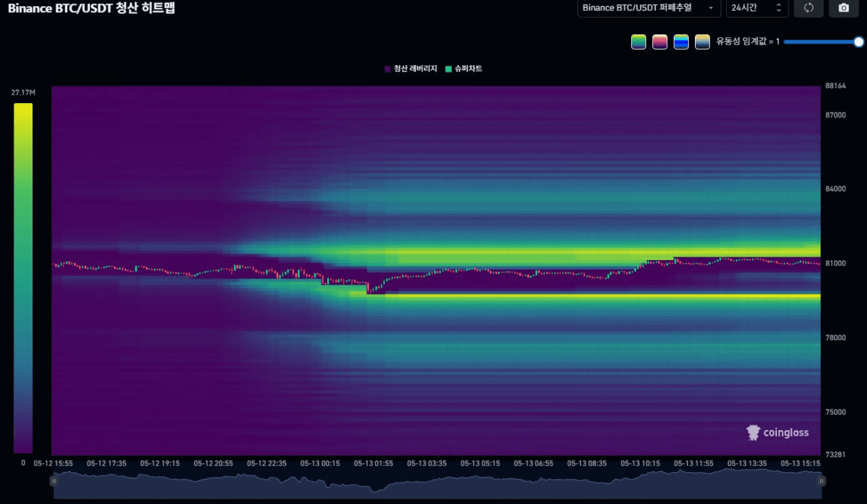The image size is (867, 504).
Task: Open the Binance BTC/USDT 퍼페추얼 pair dropdown
Action: click(x=649, y=7)
